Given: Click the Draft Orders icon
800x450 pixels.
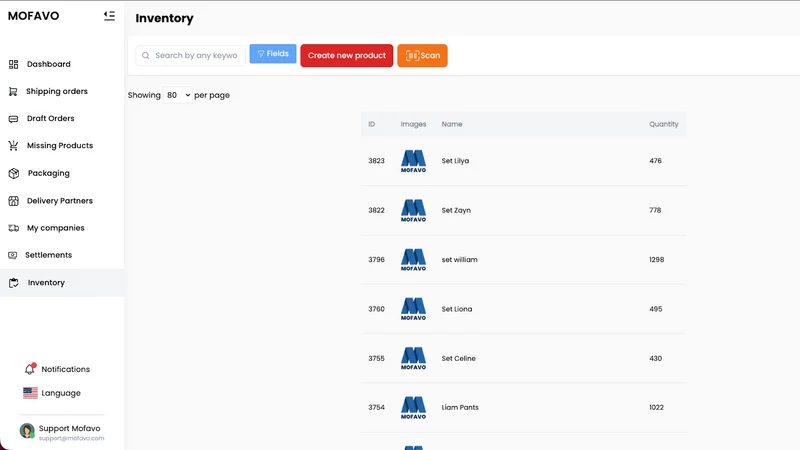Looking at the screenshot, I should (x=13, y=119).
